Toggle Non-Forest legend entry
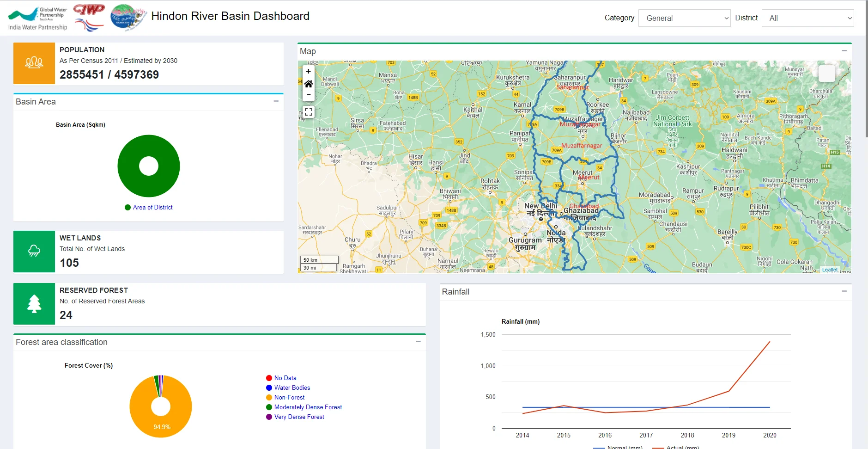 pyautogui.click(x=285, y=398)
